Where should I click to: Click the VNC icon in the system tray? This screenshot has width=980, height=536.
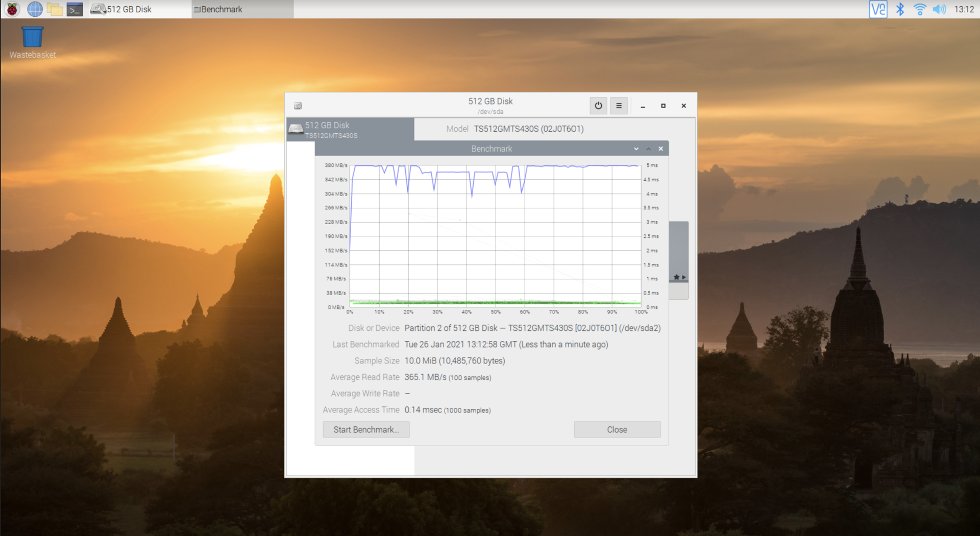[x=878, y=9]
